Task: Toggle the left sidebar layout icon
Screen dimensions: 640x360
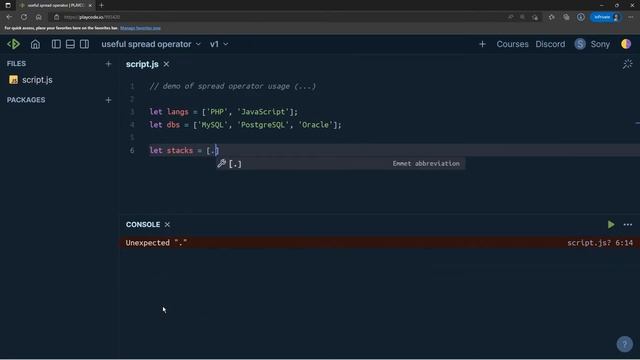Action: tap(56, 44)
